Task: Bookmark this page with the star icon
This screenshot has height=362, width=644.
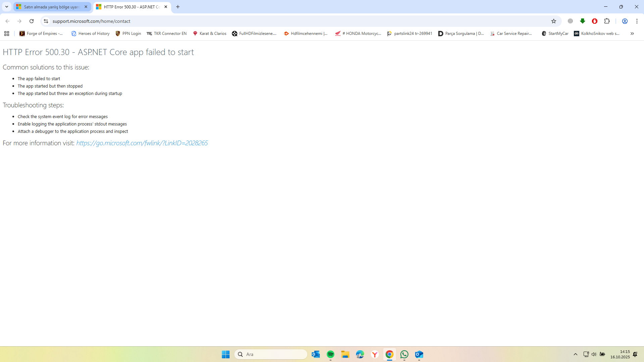Action: [554, 21]
